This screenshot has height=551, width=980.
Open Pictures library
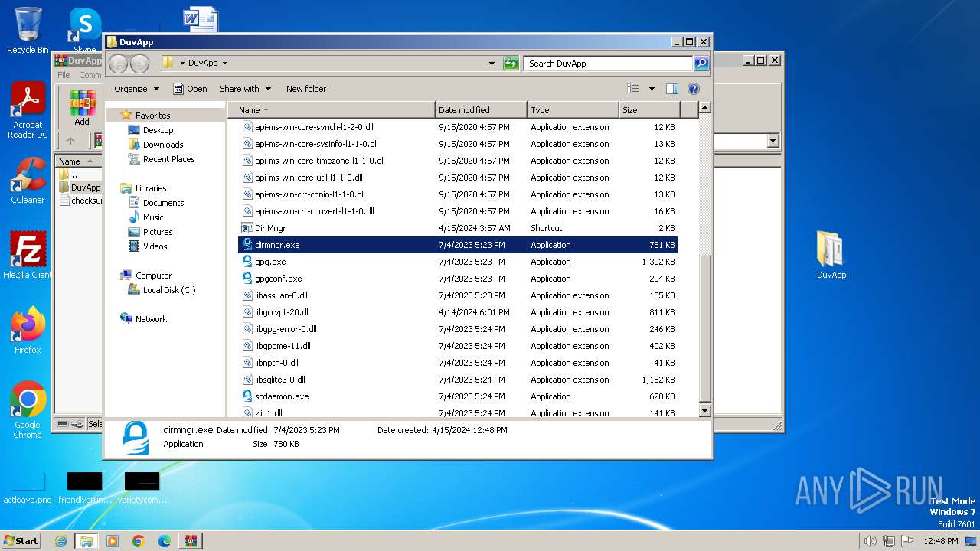click(158, 232)
